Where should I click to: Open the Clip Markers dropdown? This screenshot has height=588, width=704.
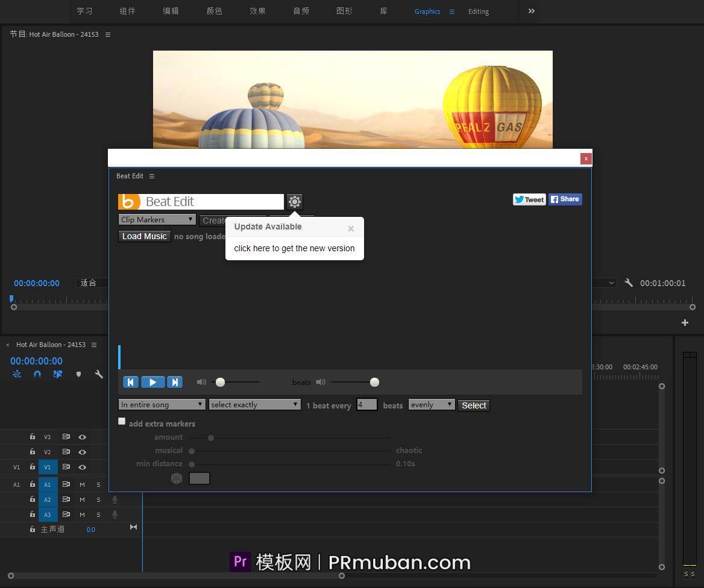coord(157,220)
